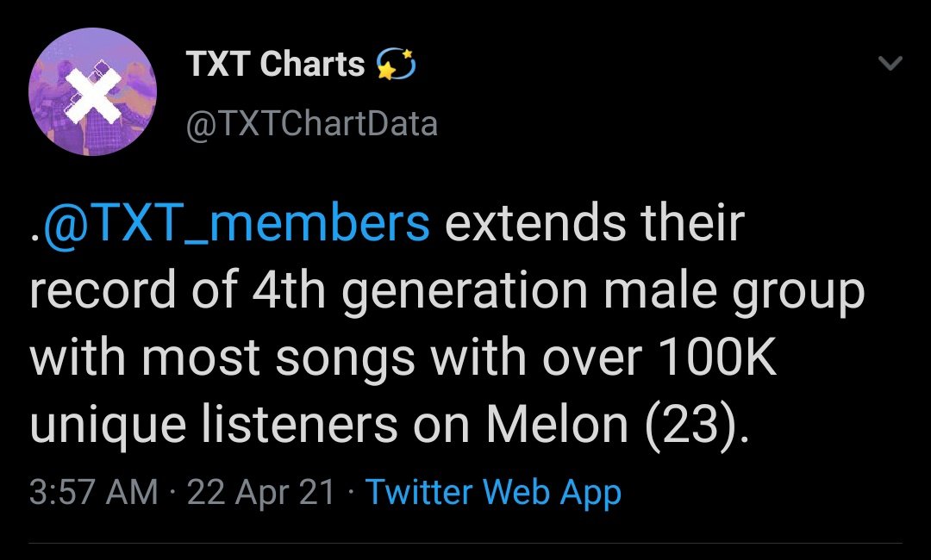Click the dizzy star emoji beside name
The width and height of the screenshot is (931, 560).
pyautogui.click(x=396, y=65)
